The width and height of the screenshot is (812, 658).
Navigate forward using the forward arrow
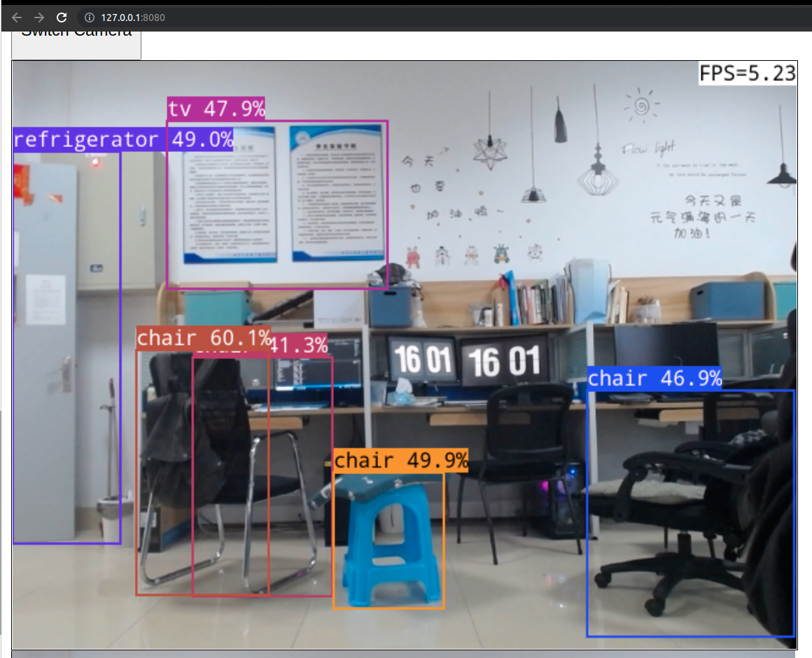tap(39, 17)
